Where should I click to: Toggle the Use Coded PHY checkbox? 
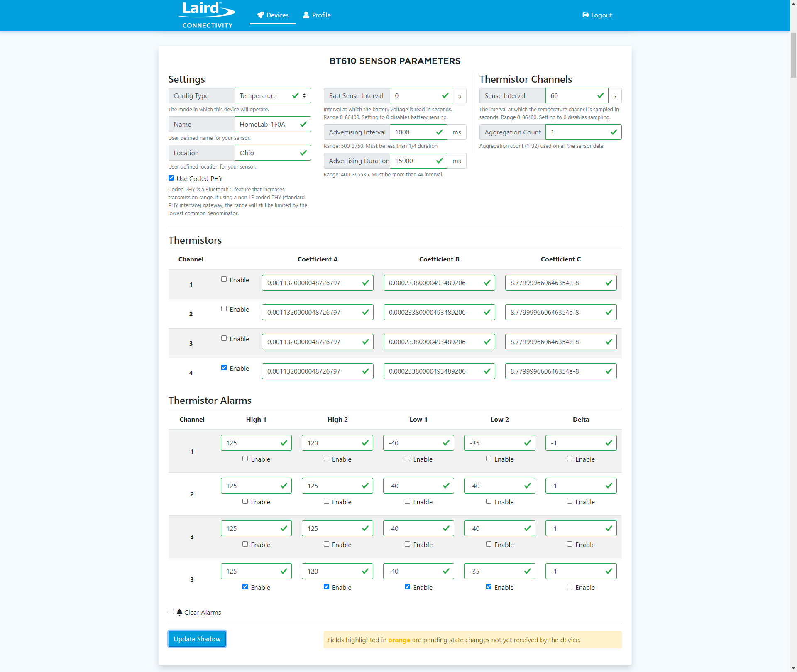point(171,178)
